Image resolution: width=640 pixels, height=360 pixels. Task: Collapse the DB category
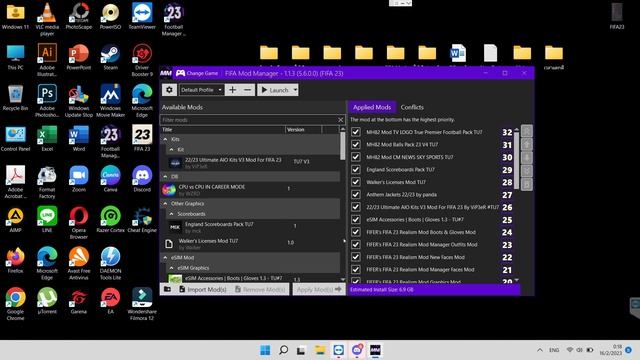point(165,177)
